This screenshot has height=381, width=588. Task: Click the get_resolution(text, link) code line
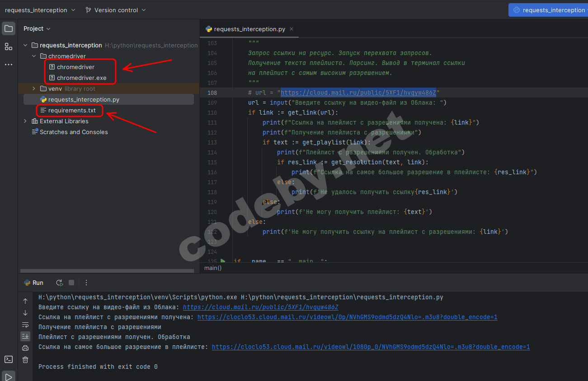353,162
